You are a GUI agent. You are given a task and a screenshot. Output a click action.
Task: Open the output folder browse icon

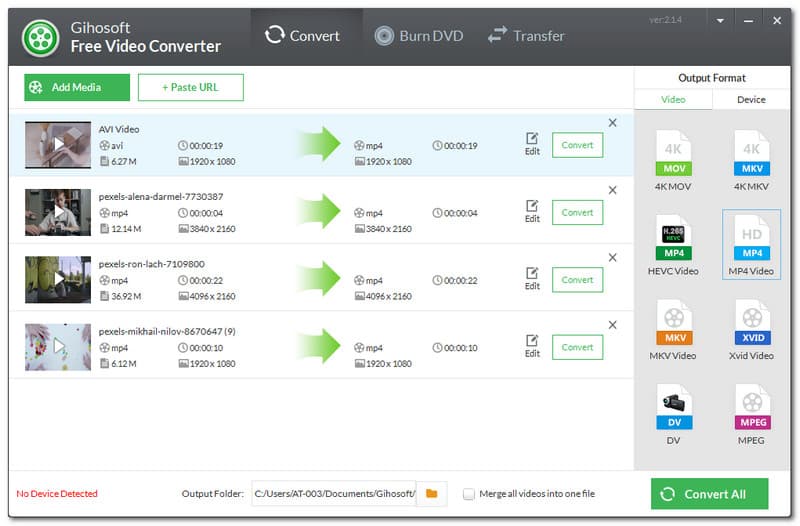pos(431,494)
